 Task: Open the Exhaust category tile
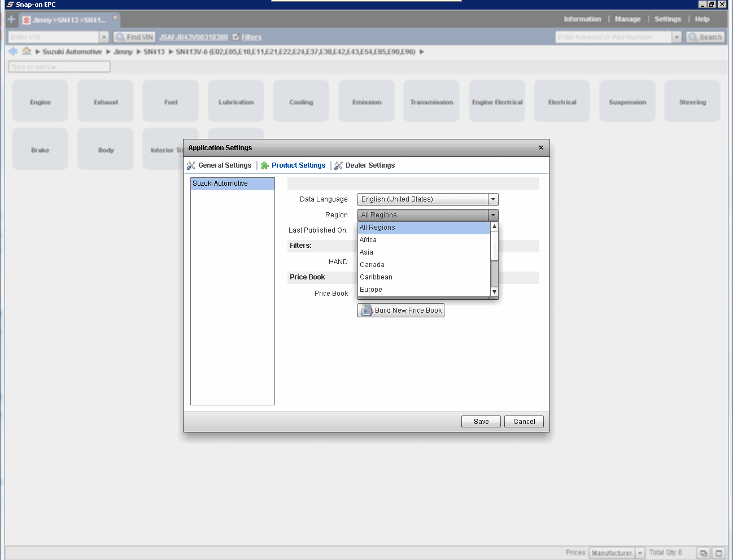(x=106, y=101)
